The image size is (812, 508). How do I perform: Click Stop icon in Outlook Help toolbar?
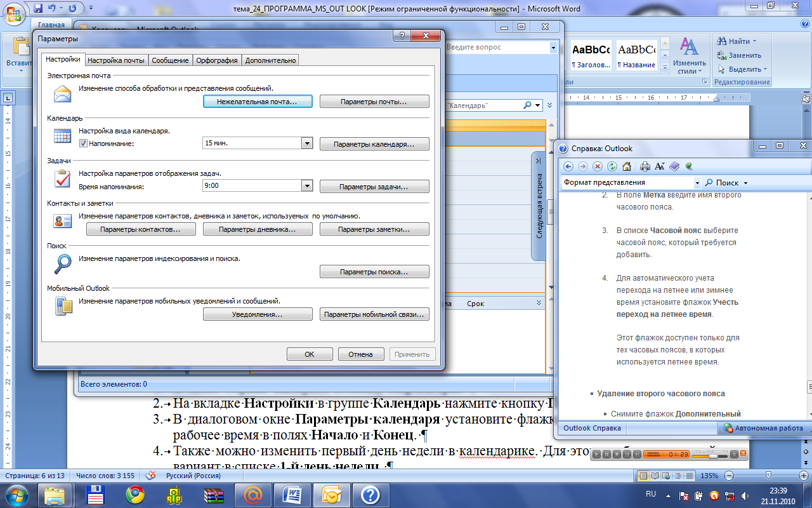coord(598,166)
